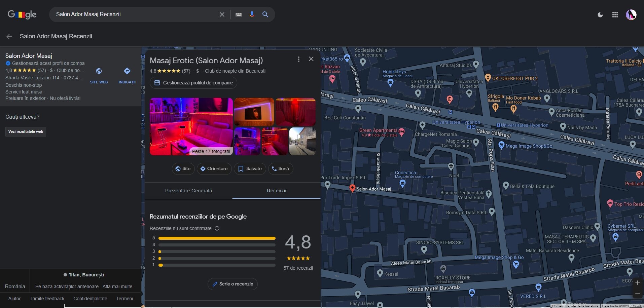Click the SITE WEB globe icon
The width and height of the screenshot is (644, 308).
tap(99, 71)
